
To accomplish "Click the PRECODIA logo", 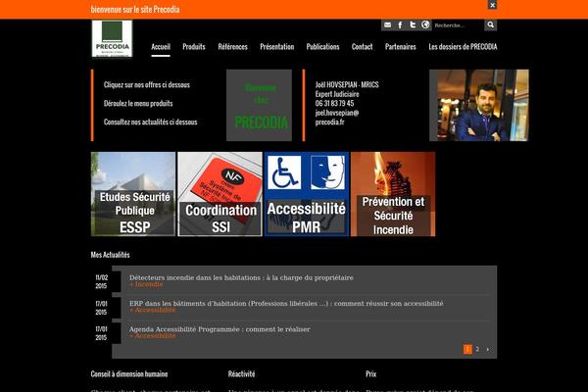I will click(112, 38).
